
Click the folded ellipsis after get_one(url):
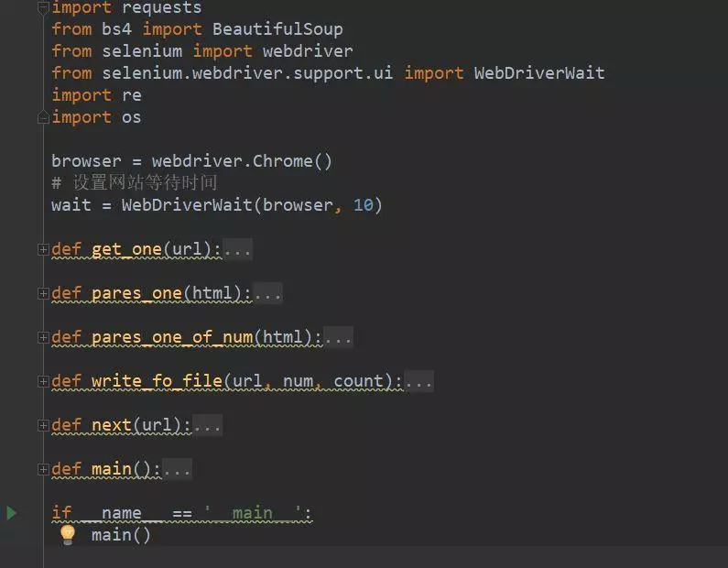pos(238,250)
